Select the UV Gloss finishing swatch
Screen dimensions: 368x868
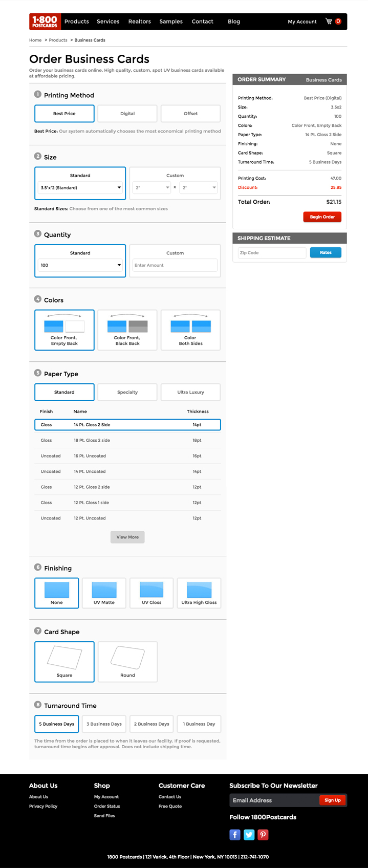151,593
